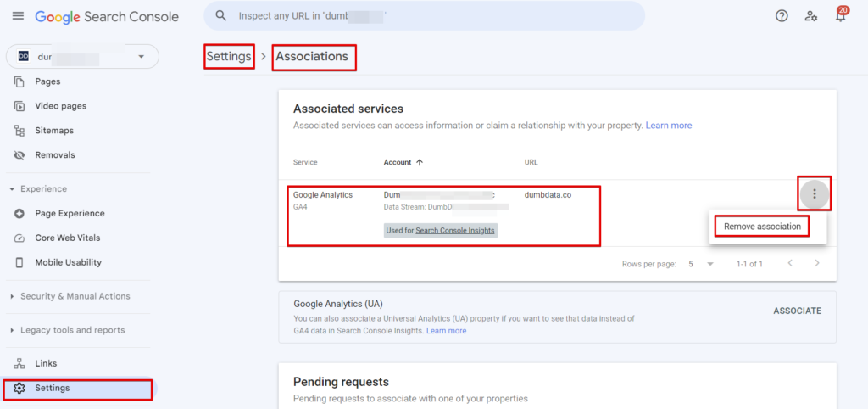The height and width of the screenshot is (409, 868).
Task: Click Learn more under Associated services
Action: pos(669,126)
